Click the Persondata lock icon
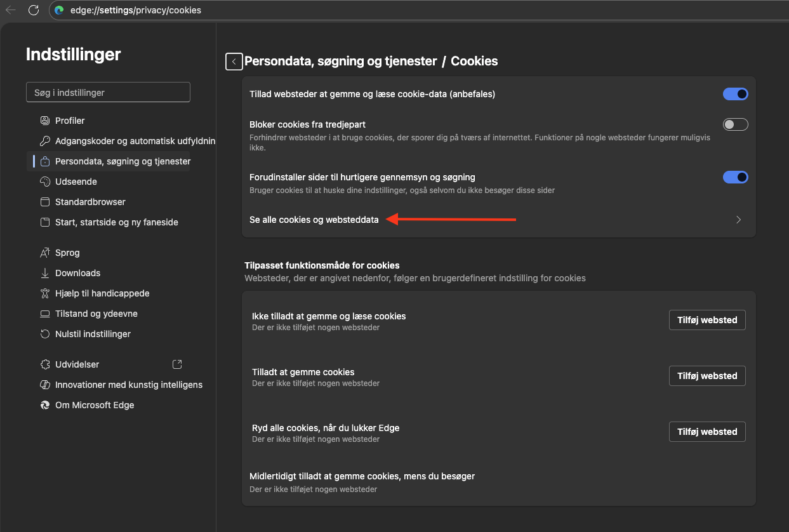This screenshot has width=789, height=532. pyautogui.click(x=45, y=161)
